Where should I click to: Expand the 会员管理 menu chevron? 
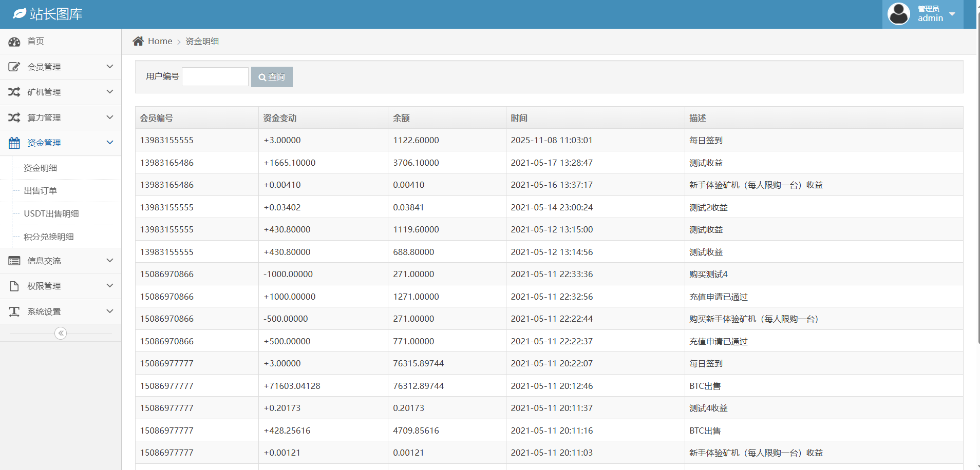[x=109, y=67]
